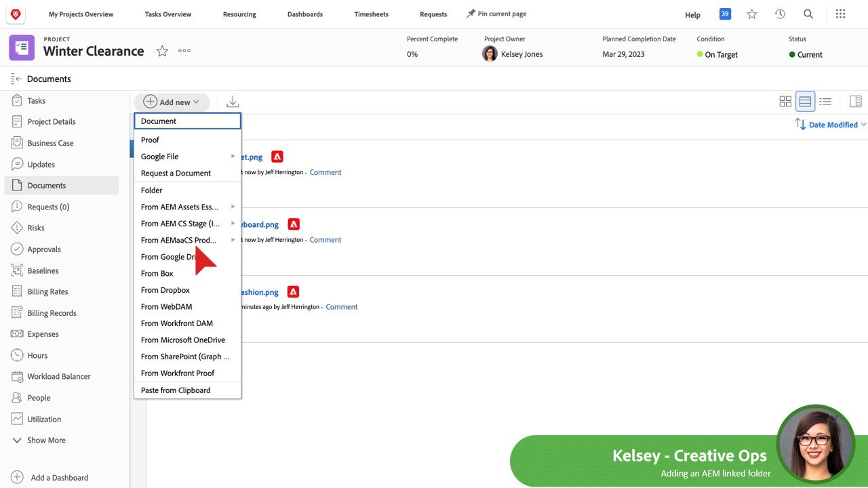Open Hours in the sidebar
868x488 pixels.
coord(61,355)
